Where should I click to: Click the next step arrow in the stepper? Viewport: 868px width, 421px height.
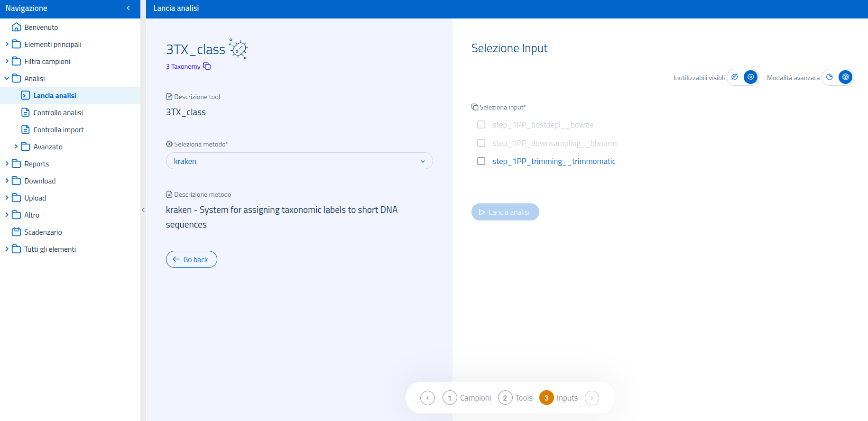592,398
